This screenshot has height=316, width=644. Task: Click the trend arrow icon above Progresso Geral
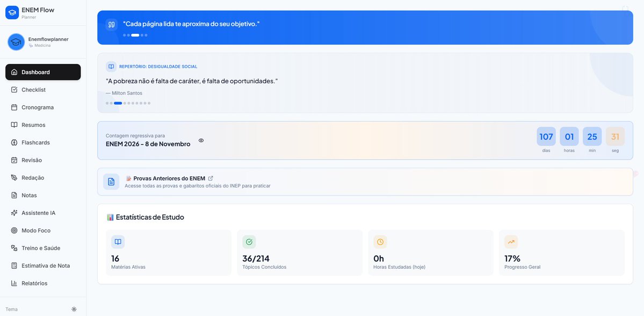[x=511, y=242]
